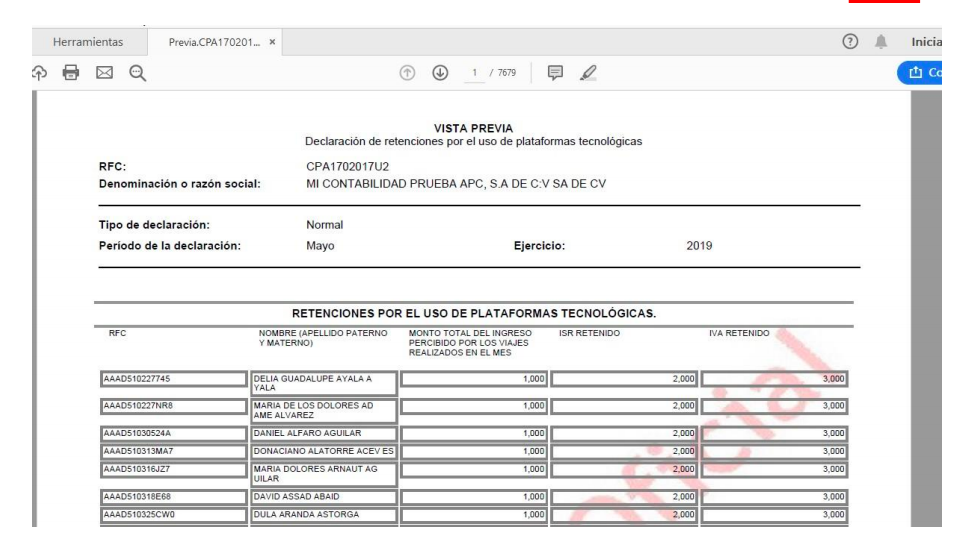The width and height of the screenshot is (972, 551).
Task: Go to previous page arrow
Action: click(x=407, y=73)
